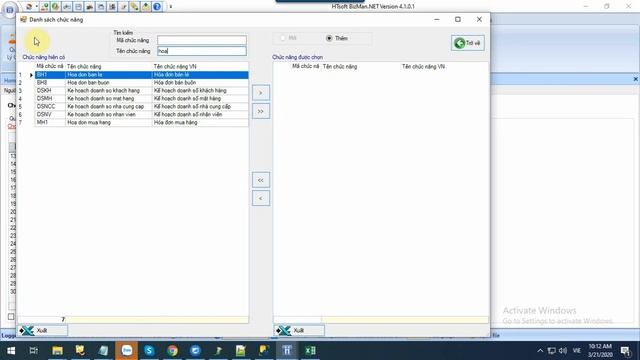640x360 pixels.
Task: Click the Excel icon on right Xuất button
Action: [x=283, y=330]
